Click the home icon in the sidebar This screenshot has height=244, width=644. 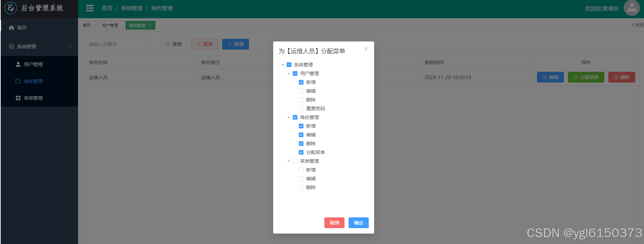[11, 28]
